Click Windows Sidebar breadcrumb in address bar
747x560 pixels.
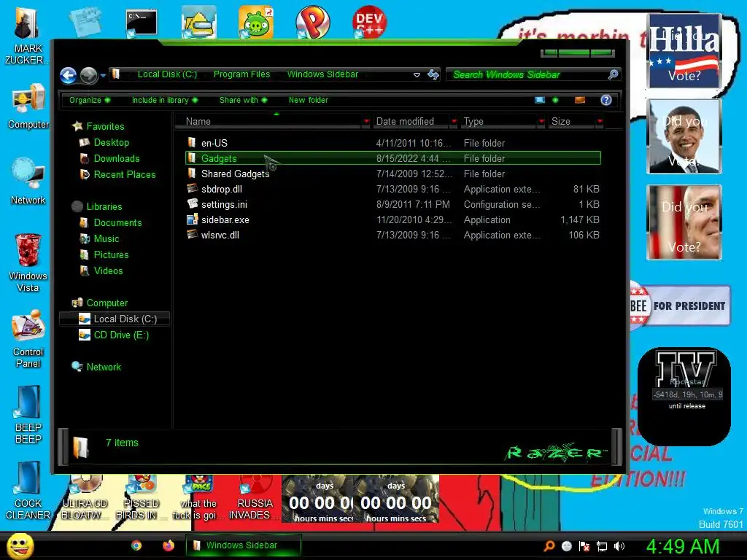point(322,74)
